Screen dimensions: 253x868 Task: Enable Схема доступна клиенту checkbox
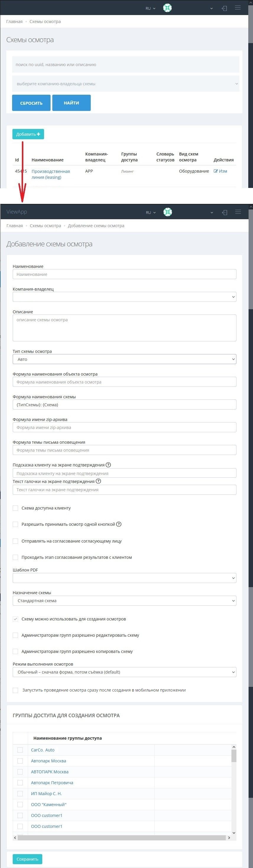tap(16, 508)
